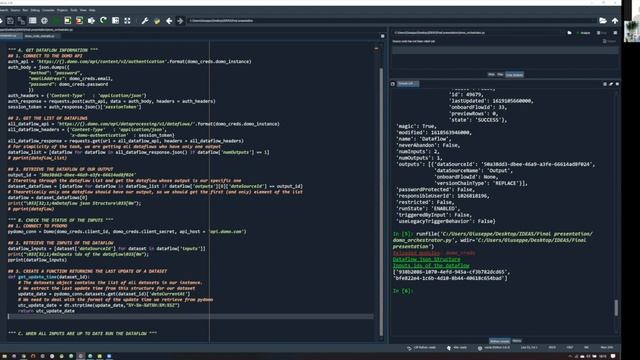
Task: Click the Run current cell icon
Action: (68, 20)
